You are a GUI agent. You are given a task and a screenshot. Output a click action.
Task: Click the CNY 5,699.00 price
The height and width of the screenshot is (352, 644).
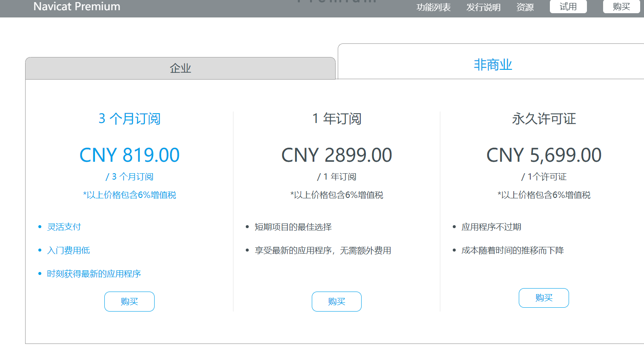[544, 155]
